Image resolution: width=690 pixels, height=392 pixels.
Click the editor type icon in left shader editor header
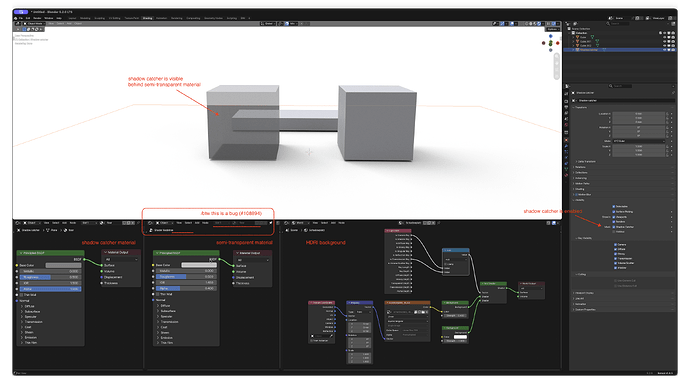pos(18,223)
